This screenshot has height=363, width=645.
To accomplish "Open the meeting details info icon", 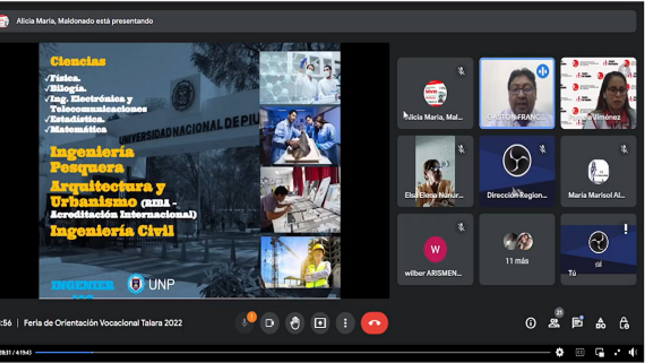I will pyautogui.click(x=531, y=323).
